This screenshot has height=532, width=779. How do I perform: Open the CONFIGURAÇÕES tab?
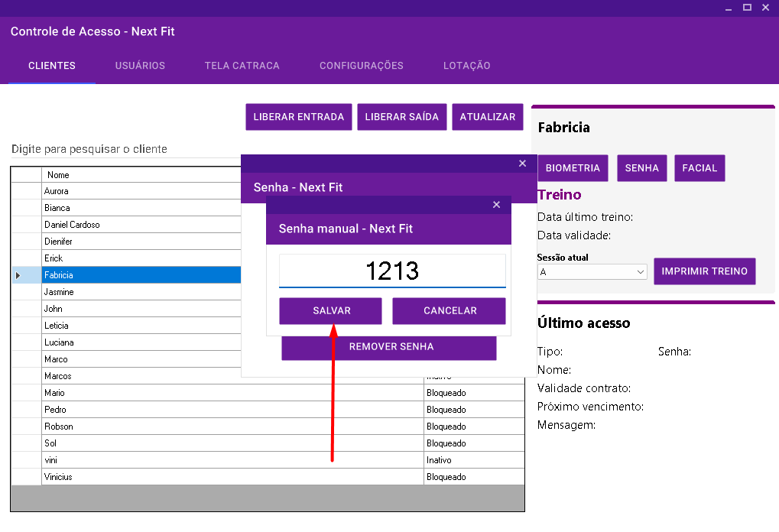click(361, 66)
